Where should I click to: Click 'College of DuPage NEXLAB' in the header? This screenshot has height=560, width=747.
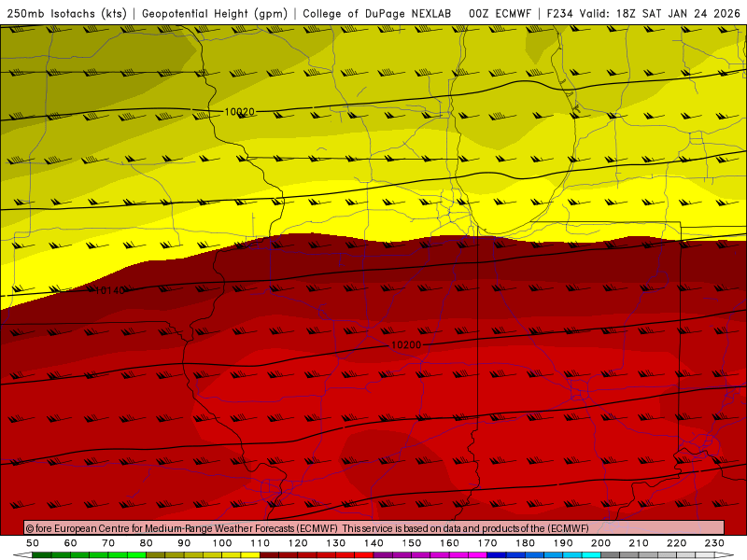pyautogui.click(x=377, y=14)
